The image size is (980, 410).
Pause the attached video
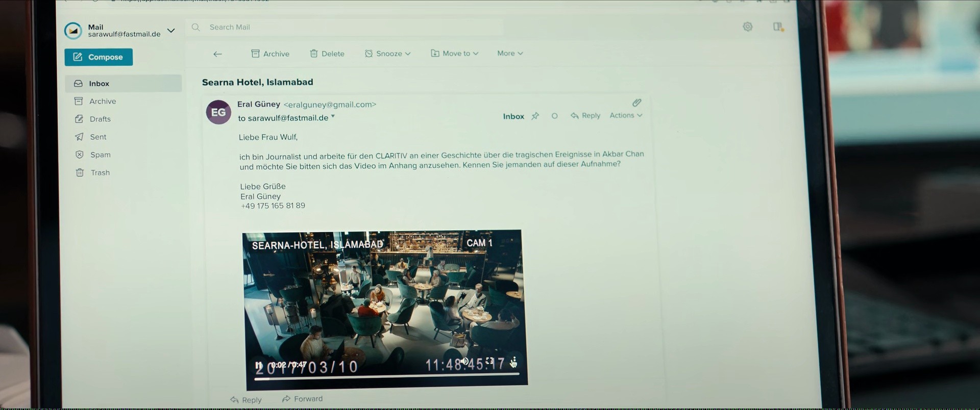(259, 365)
